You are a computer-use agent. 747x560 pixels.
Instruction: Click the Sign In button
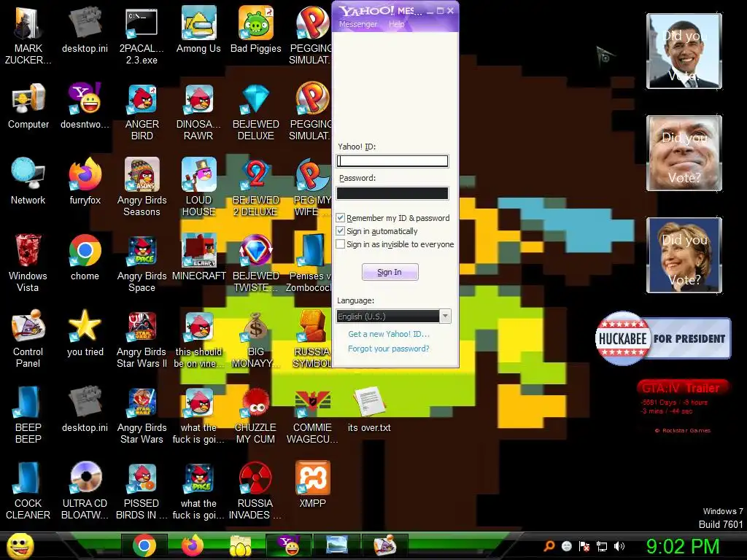click(x=390, y=272)
